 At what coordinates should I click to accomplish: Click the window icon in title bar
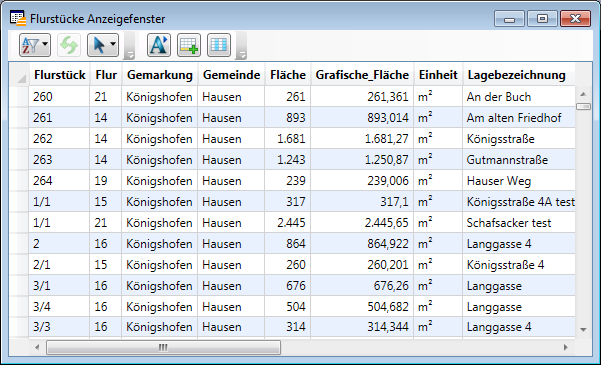pos(18,18)
